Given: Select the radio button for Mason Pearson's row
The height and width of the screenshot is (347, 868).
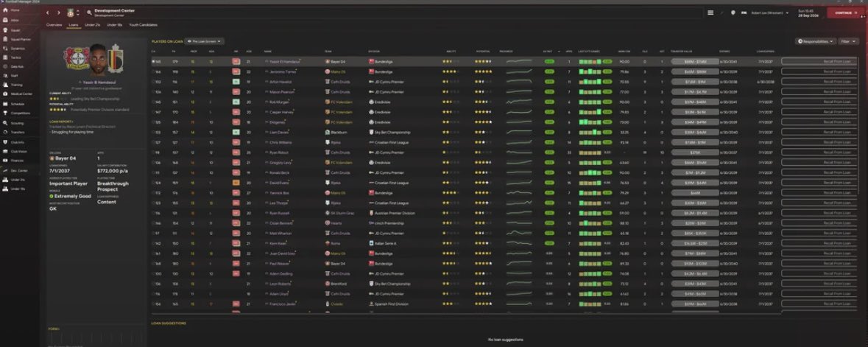Looking at the screenshot, I should click(x=153, y=92).
